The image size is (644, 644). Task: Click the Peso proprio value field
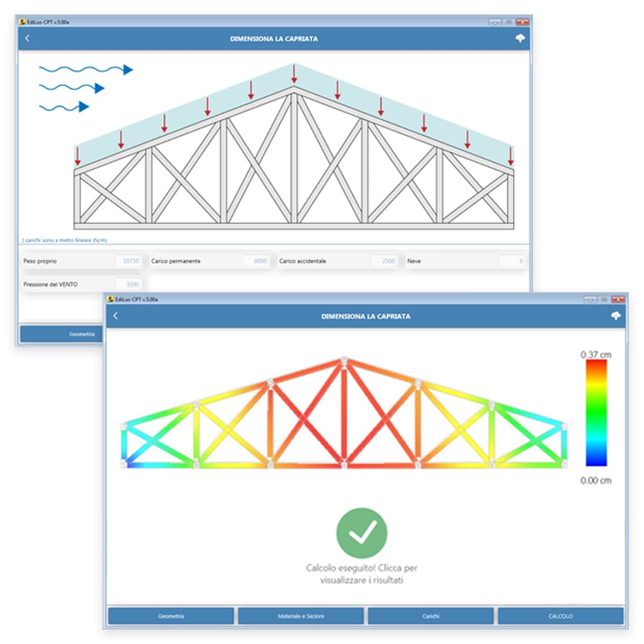[129, 261]
